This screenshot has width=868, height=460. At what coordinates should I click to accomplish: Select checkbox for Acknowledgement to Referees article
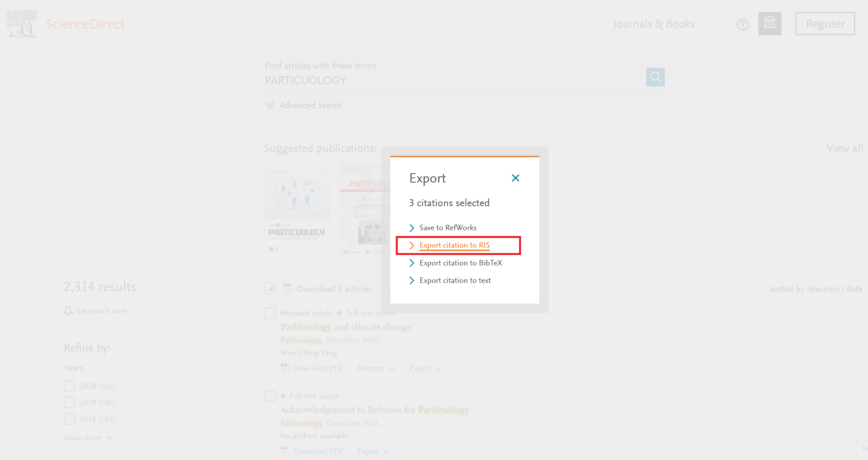point(270,396)
